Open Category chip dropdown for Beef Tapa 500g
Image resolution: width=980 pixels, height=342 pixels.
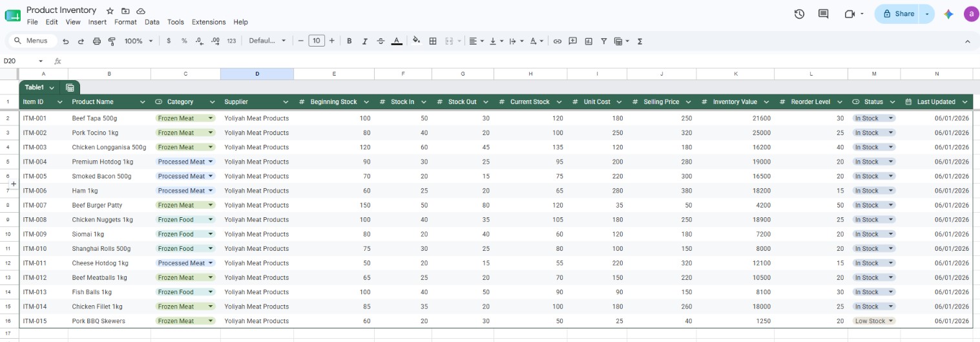coord(209,118)
